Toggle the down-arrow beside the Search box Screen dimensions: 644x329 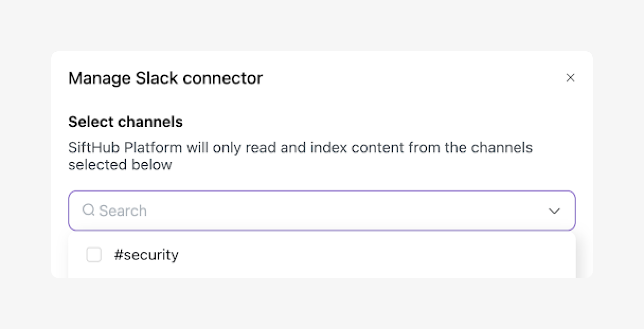tap(554, 211)
